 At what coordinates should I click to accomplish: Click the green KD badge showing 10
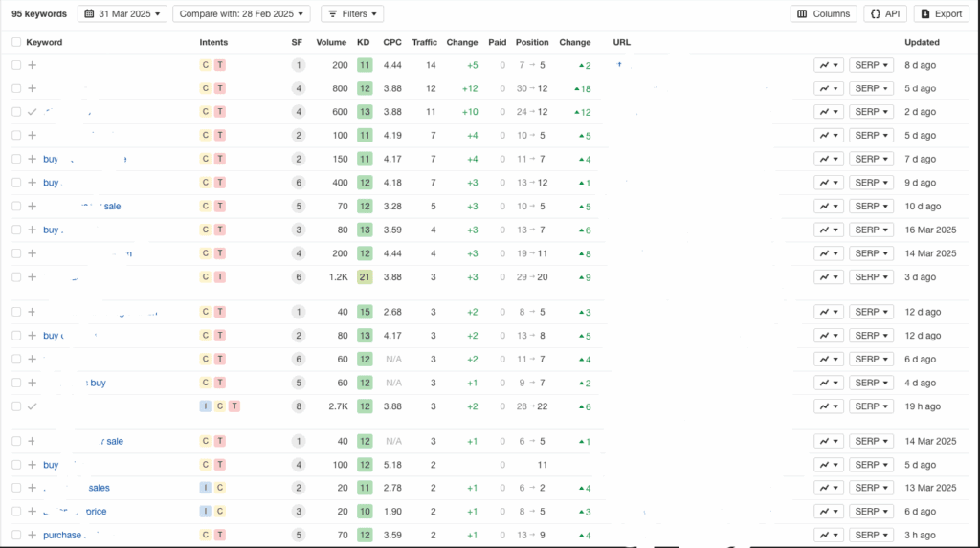click(x=365, y=511)
